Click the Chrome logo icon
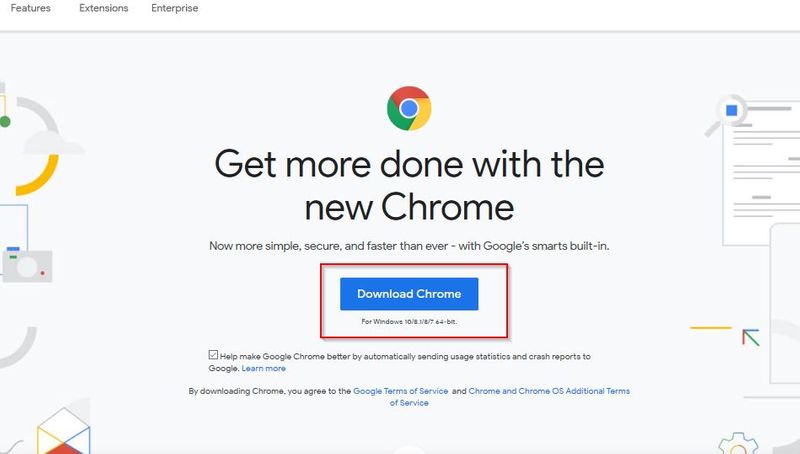This screenshot has height=454, width=800. tap(409, 109)
